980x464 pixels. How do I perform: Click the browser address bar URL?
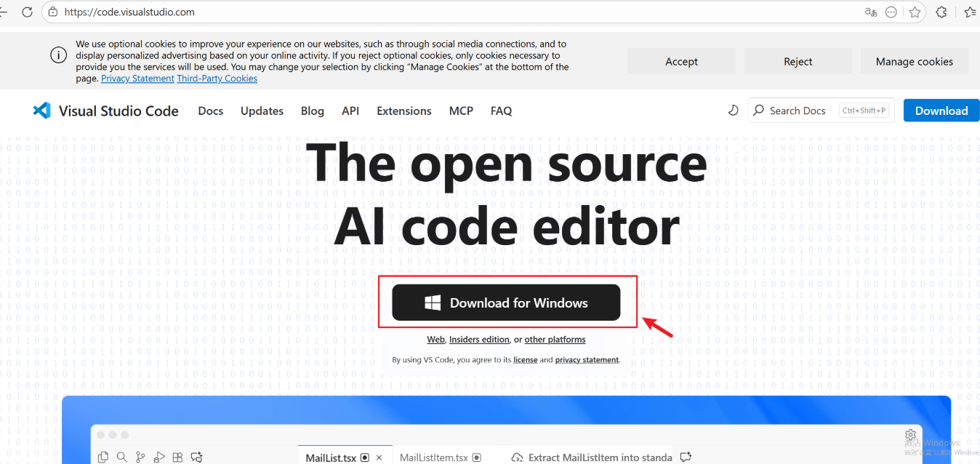(x=129, y=12)
